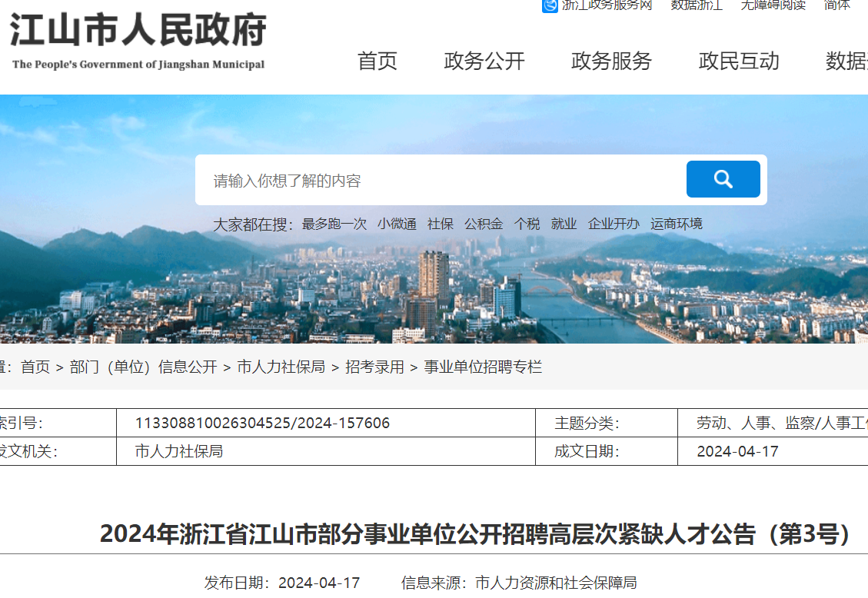Select the 政民互动 navigation item
The image size is (868, 598).
739,61
